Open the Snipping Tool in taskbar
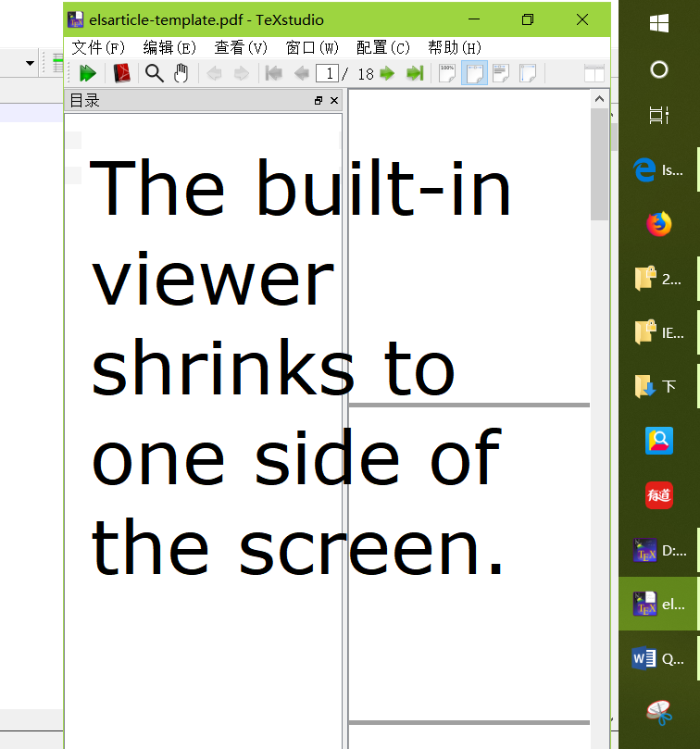This screenshot has width=700, height=749. (x=659, y=713)
